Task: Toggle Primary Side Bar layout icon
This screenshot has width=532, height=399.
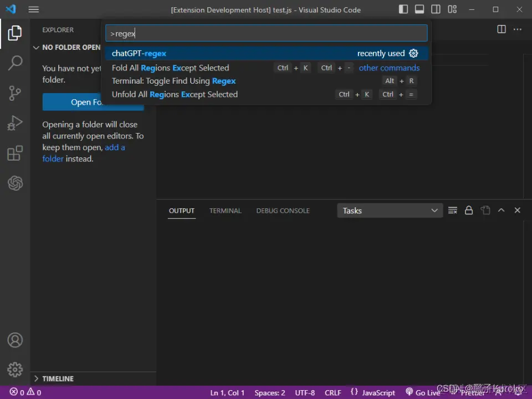Action: pyautogui.click(x=403, y=9)
